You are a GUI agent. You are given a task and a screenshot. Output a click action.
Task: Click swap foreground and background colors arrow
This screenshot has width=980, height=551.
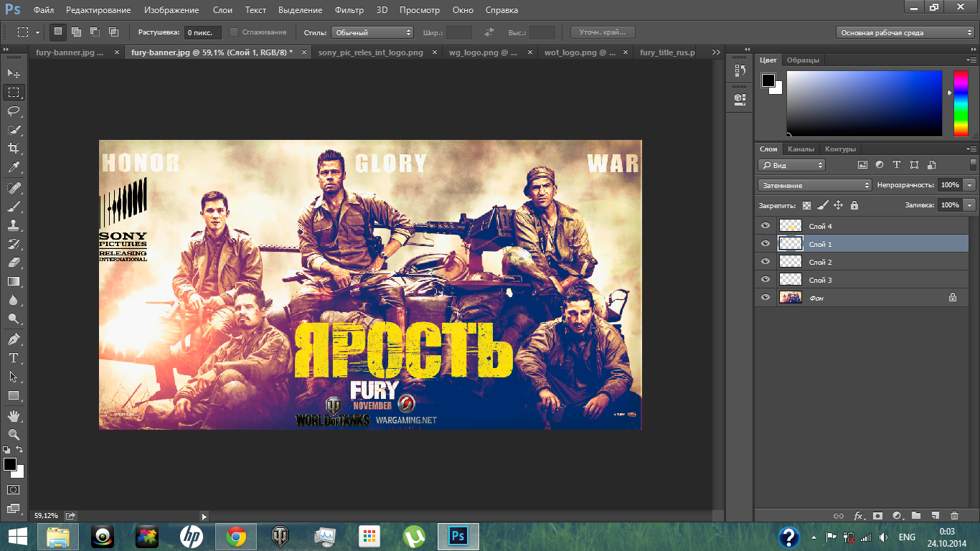(x=19, y=449)
